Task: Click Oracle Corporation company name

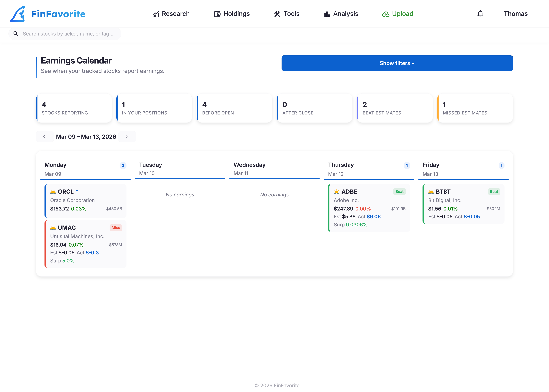Action: pos(72,200)
